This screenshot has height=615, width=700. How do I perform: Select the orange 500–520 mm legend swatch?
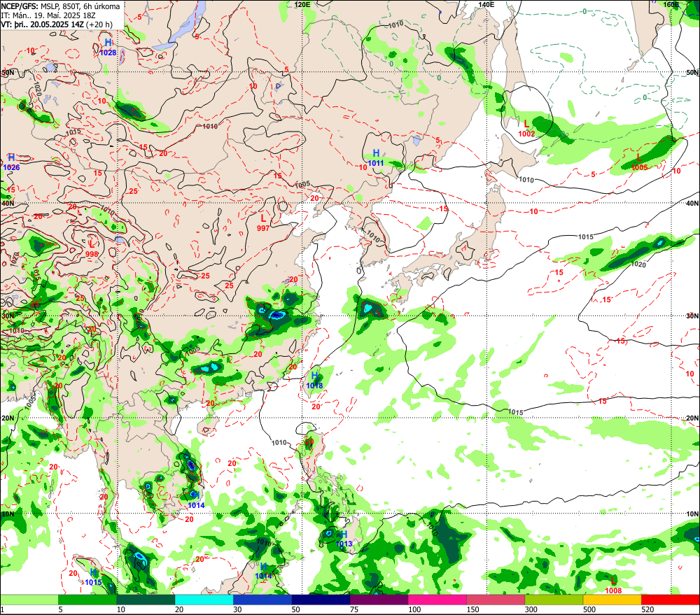pos(612,600)
